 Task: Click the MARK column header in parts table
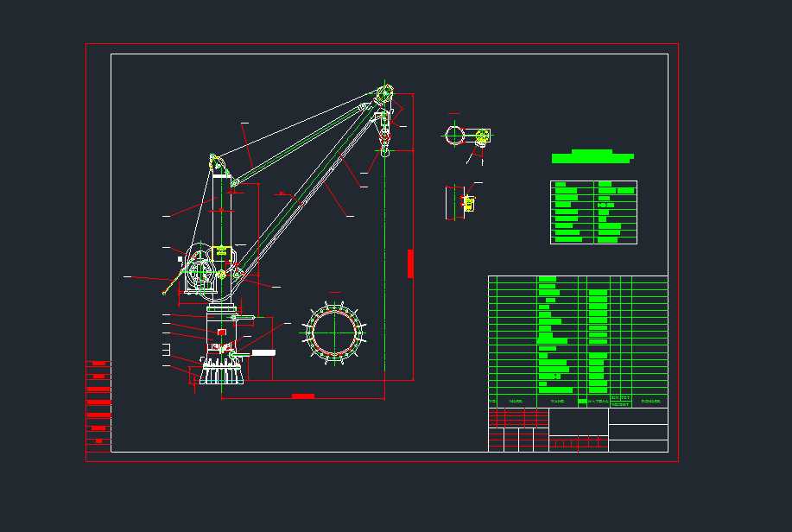pos(516,402)
